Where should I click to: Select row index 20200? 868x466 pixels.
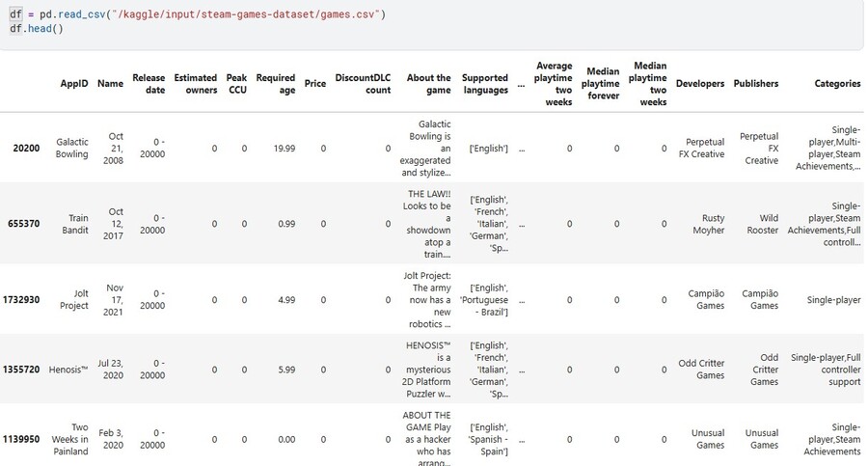point(26,149)
